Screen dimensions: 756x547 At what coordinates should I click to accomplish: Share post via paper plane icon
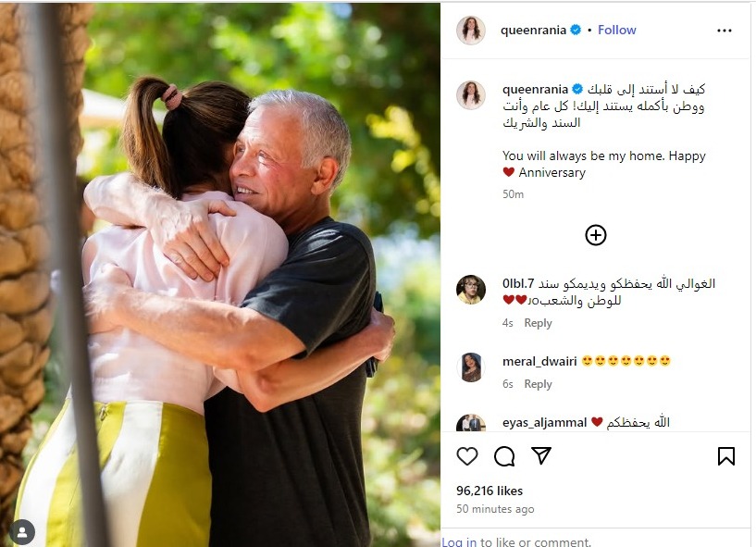click(x=541, y=455)
